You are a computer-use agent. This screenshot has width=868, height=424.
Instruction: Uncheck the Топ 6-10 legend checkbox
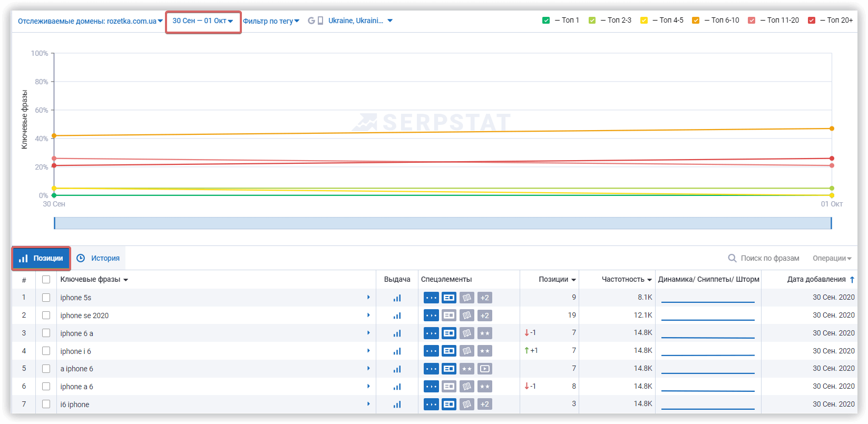(x=696, y=21)
